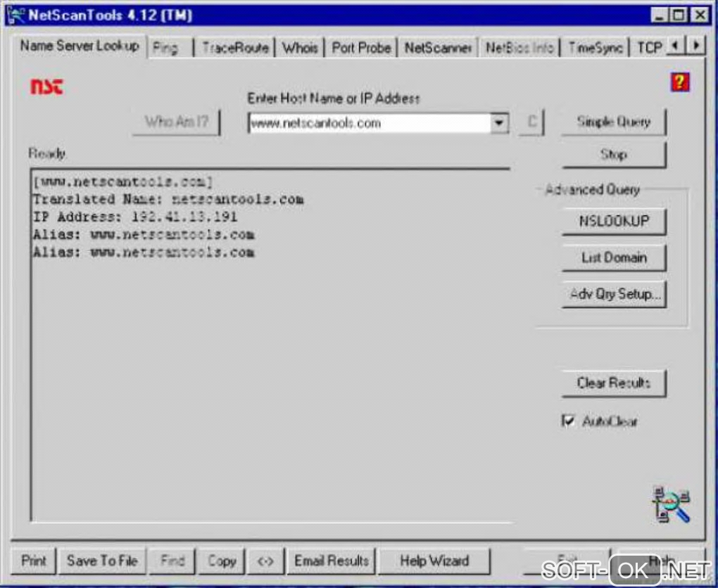Image resolution: width=718 pixels, height=588 pixels.
Task: Click the <-> button
Action: tap(265, 561)
